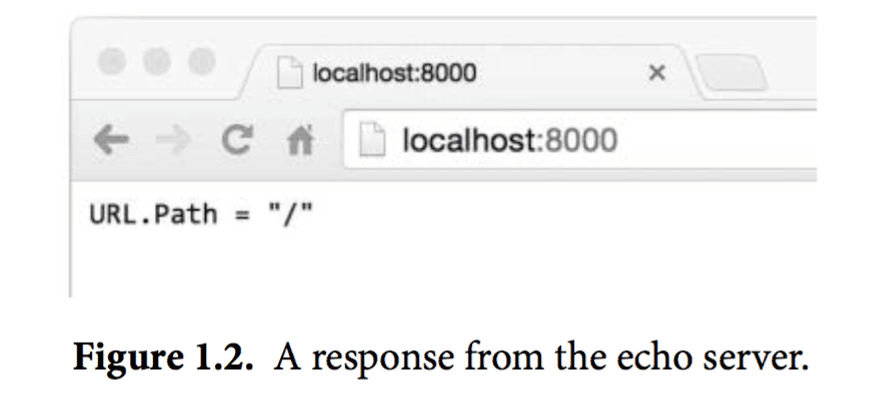This screenshot has height=412, width=882.
Task: Click the :8000 port text in the address bar
Action: coord(577,140)
